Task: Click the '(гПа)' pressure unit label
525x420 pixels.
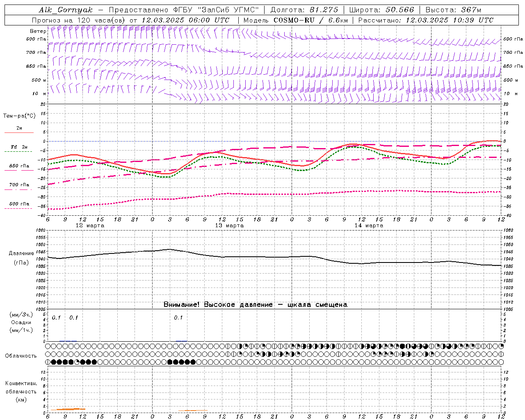Action: (x=21, y=263)
